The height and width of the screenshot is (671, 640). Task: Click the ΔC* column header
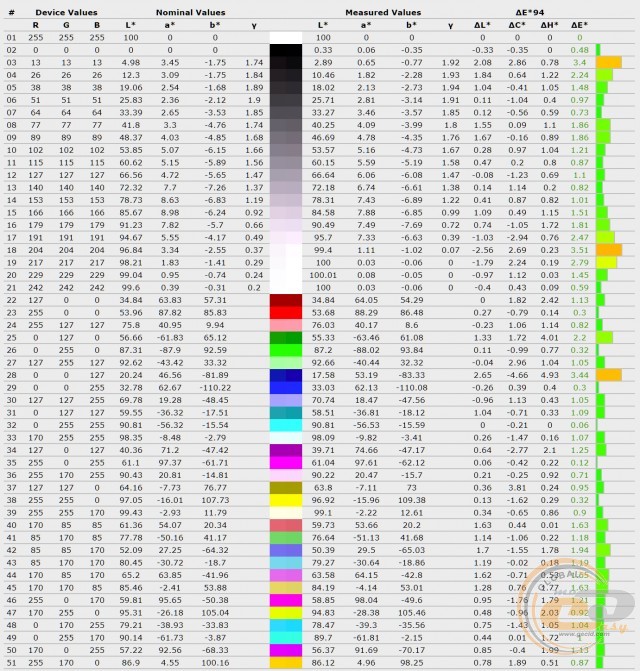(517, 25)
